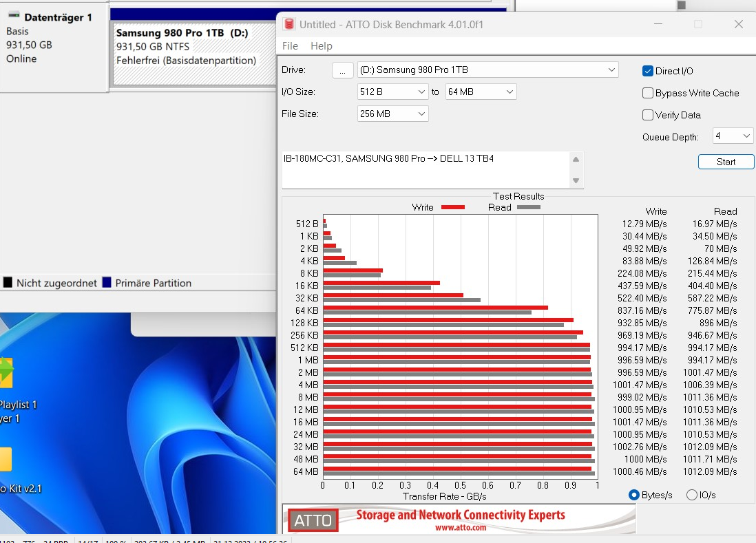The width and height of the screenshot is (756, 543).
Task: Open the Drive selection dropdown
Action: click(x=488, y=70)
